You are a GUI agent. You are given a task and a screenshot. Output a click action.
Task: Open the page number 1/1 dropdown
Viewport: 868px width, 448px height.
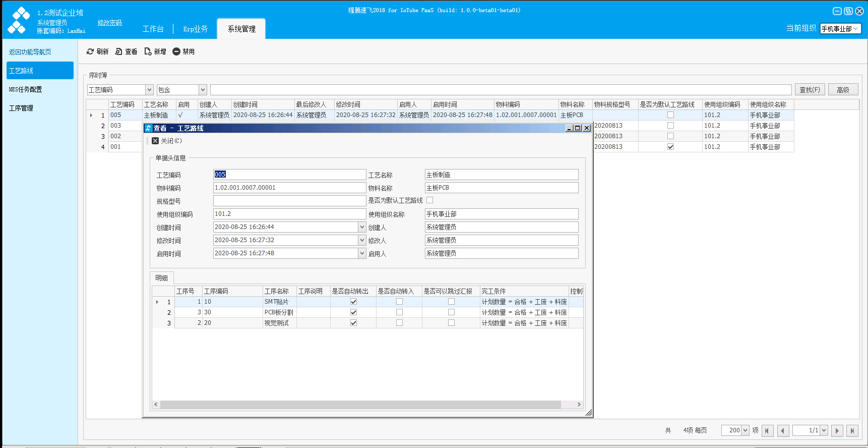click(x=824, y=430)
